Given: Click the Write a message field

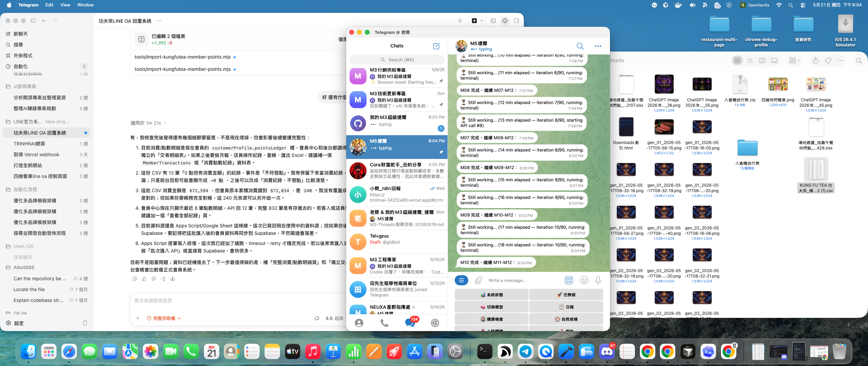Looking at the screenshot, I should (x=524, y=280).
